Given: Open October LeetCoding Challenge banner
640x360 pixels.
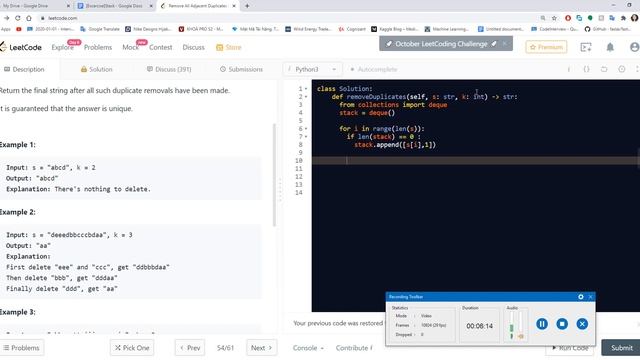Looking at the screenshot, I should coord(441,44).
